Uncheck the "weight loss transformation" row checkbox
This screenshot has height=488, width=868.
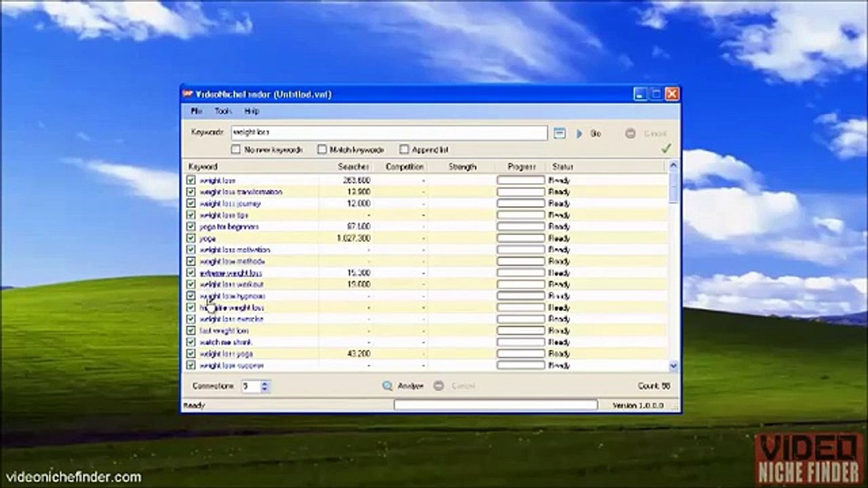(191, 192)
